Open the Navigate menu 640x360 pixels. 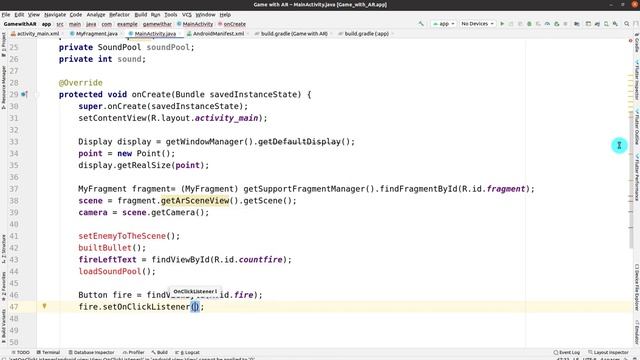click(x=55, y=15)
